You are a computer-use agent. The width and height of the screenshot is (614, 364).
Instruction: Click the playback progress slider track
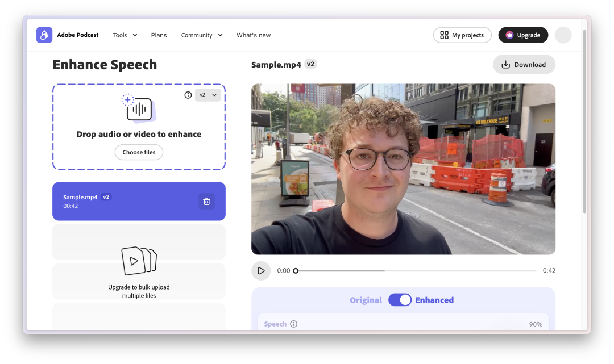pos(416,271)
